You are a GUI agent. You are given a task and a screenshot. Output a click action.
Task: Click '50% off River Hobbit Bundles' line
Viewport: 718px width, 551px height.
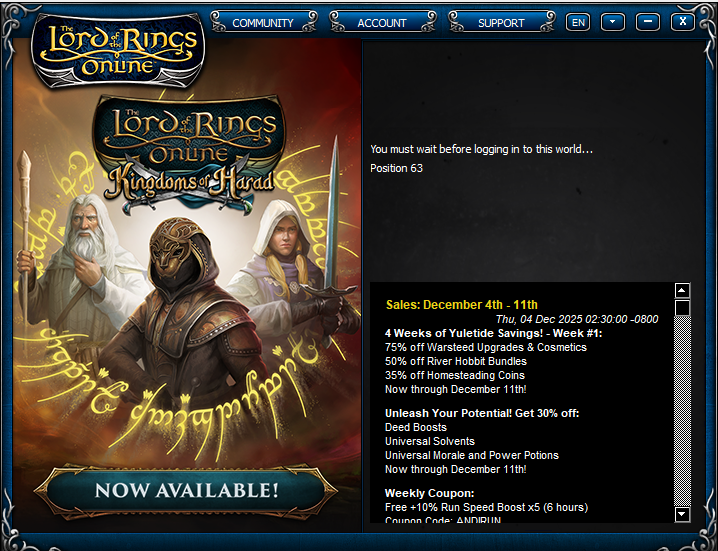click(456, 361)
